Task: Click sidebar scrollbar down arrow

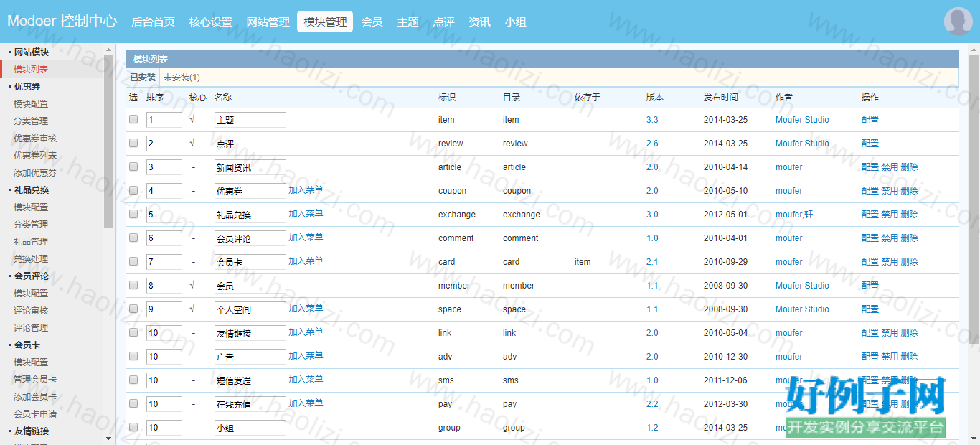Action: point(109,439)
